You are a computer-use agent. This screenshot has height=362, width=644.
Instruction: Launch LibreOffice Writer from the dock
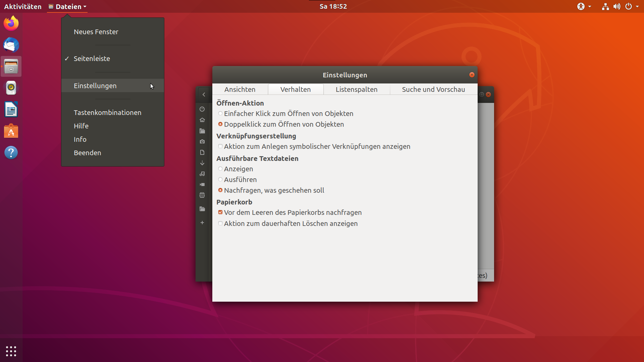[11, 109]
